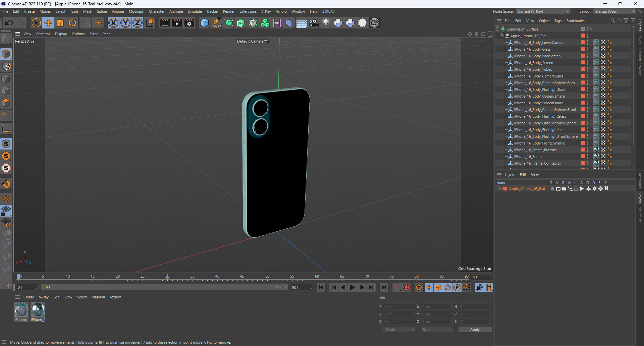644x346 pixels.
Task: Open the MoGraph menu
Action: pos(137,11)
